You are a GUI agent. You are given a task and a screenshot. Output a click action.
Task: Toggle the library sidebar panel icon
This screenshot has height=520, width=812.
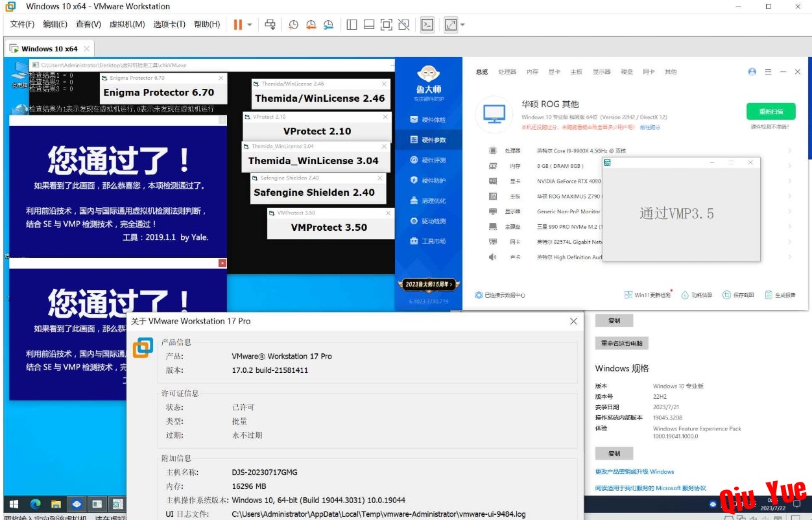pos(352,25)
